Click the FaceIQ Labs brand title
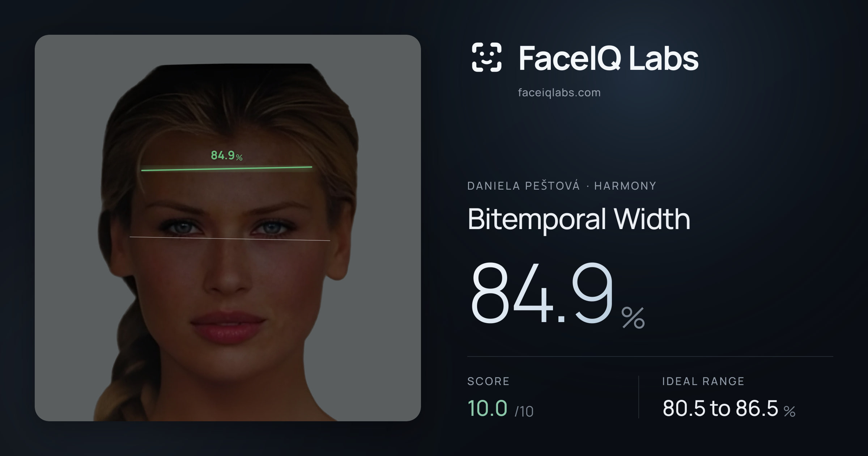Screen dimensions: 868x456 (x=608, y=58)
